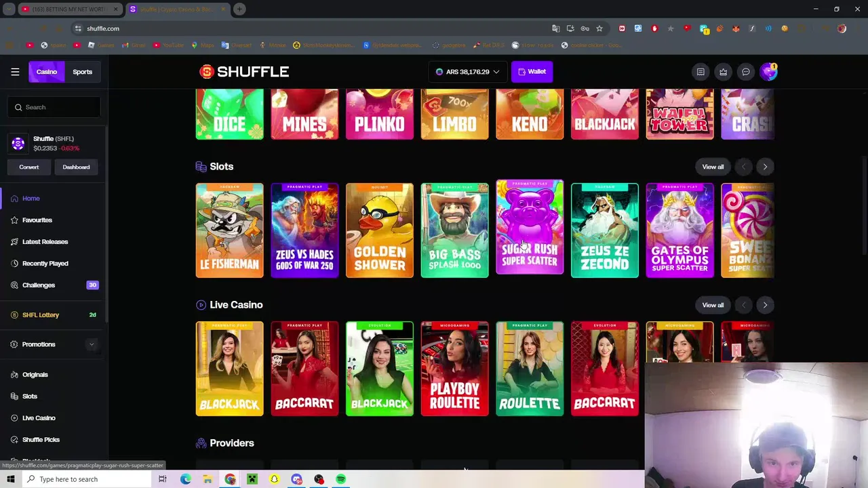868x488 pixels.
Task: Expand the Promotions chevron
Action: (92, 344)
